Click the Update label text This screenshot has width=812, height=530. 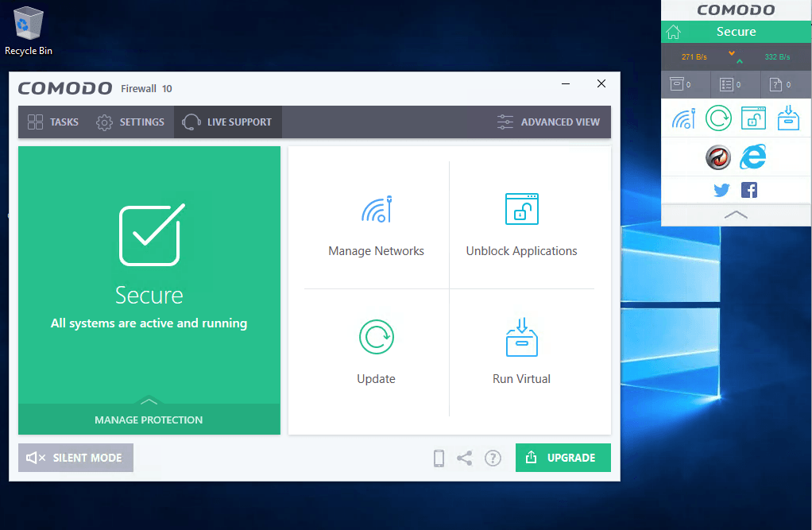click(376, 379)
